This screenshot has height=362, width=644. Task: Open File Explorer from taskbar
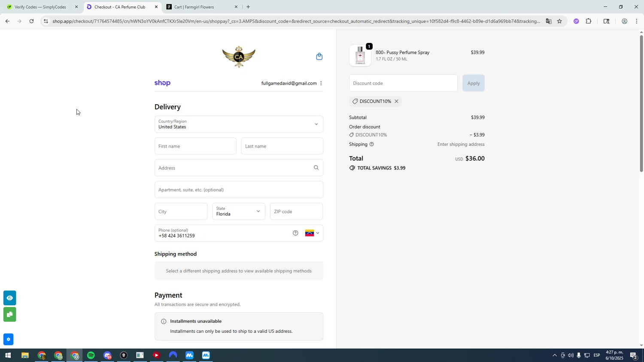(25, 356)
